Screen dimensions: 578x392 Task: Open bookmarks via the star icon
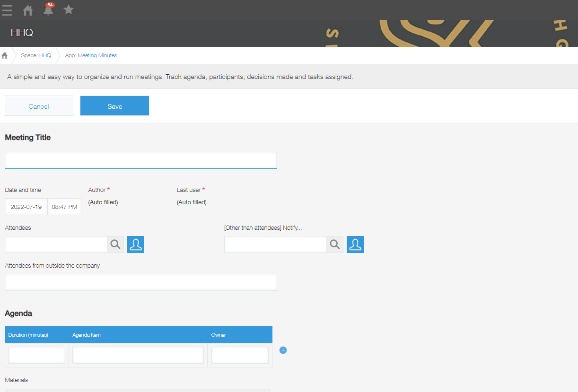(x=69, y=9)
